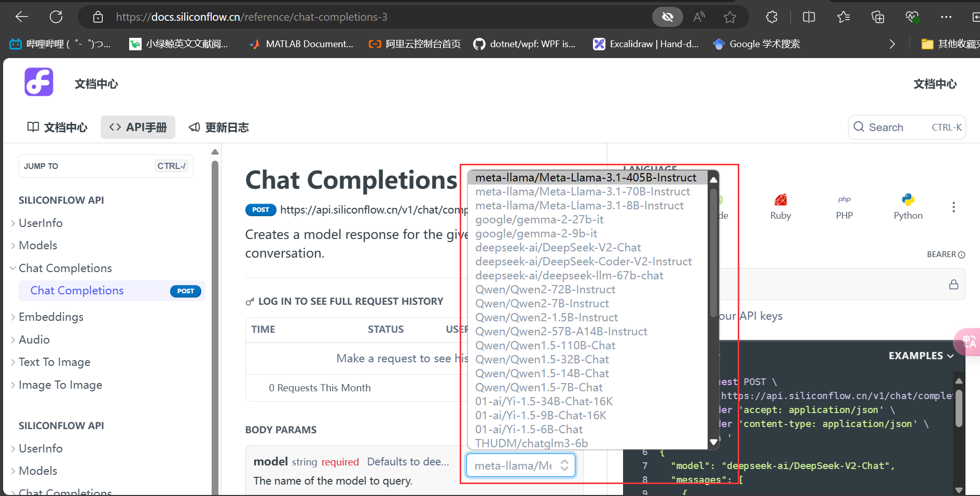Open the read aloud icon
980x496 pixels.
tap(699, 17)
